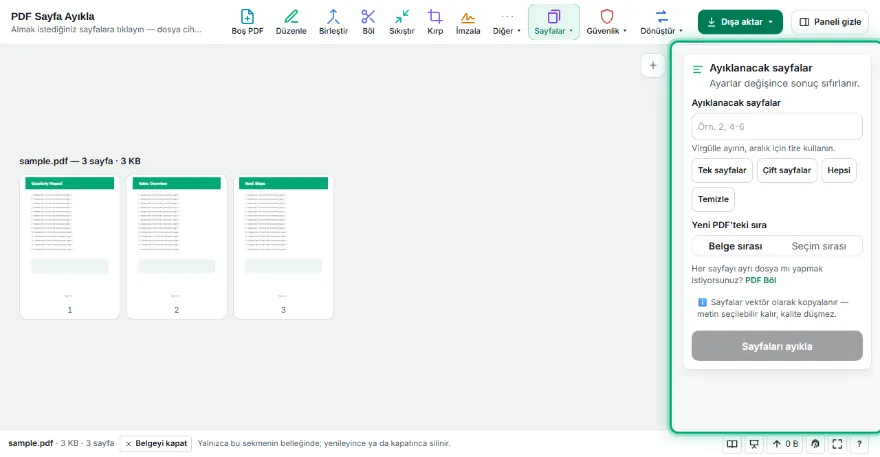The image size is (880, 457).
Task: Click the 0 B upload indicator
Action: [786, 444]
